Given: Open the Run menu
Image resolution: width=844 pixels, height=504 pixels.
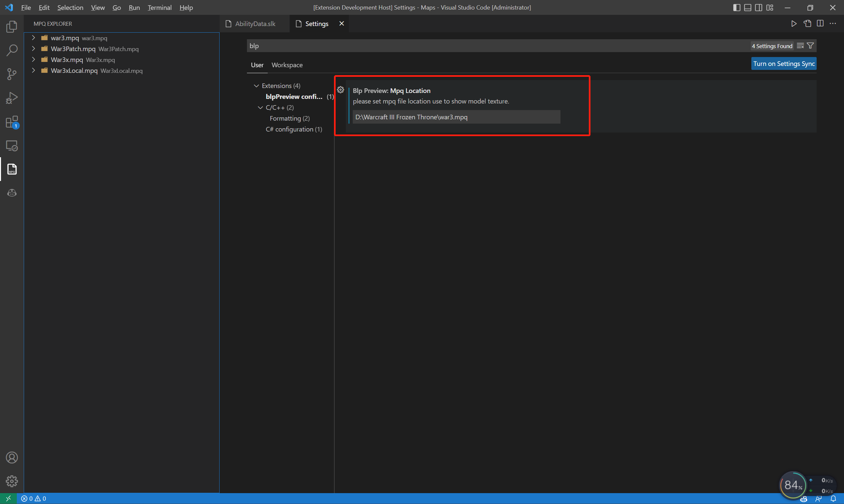Looking at the screenshot, I should coord(134,8).
